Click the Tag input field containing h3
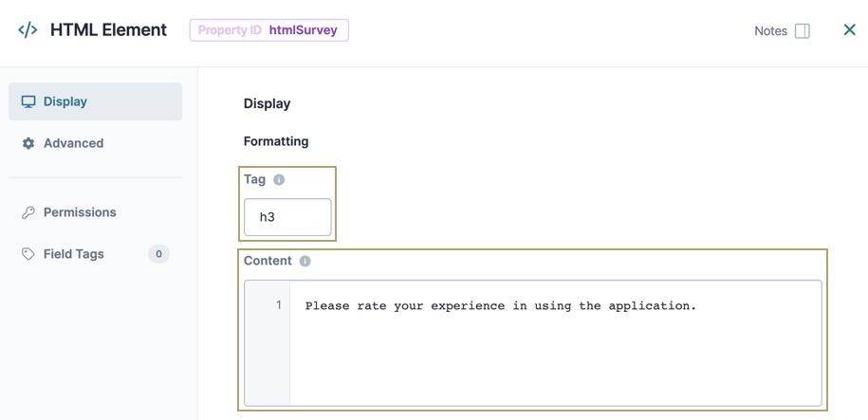868x420 pixels. pos(287,217)
